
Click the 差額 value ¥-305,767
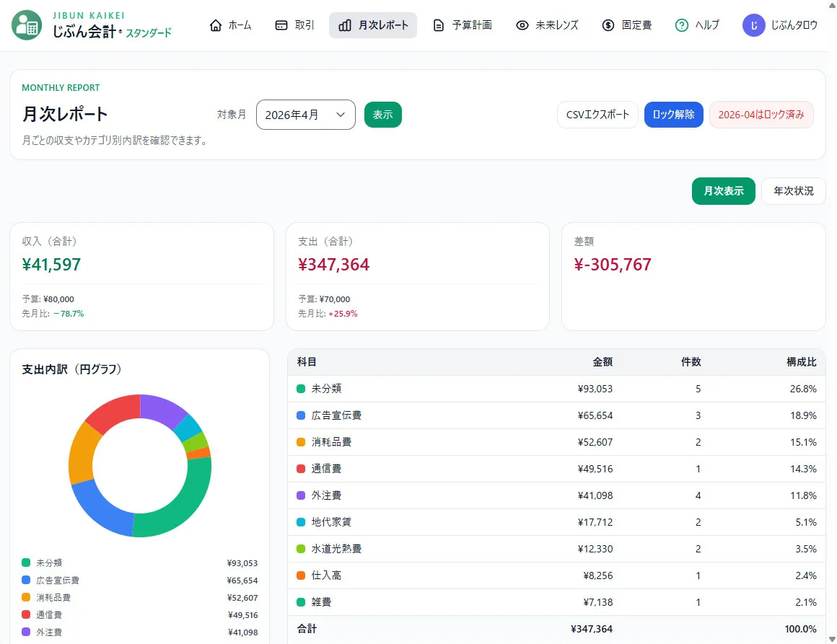click(x=613, y=264)
